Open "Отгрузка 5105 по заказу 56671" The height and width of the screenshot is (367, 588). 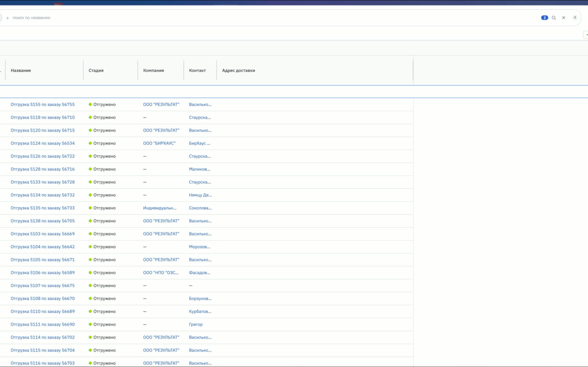[x=43, y=260]
